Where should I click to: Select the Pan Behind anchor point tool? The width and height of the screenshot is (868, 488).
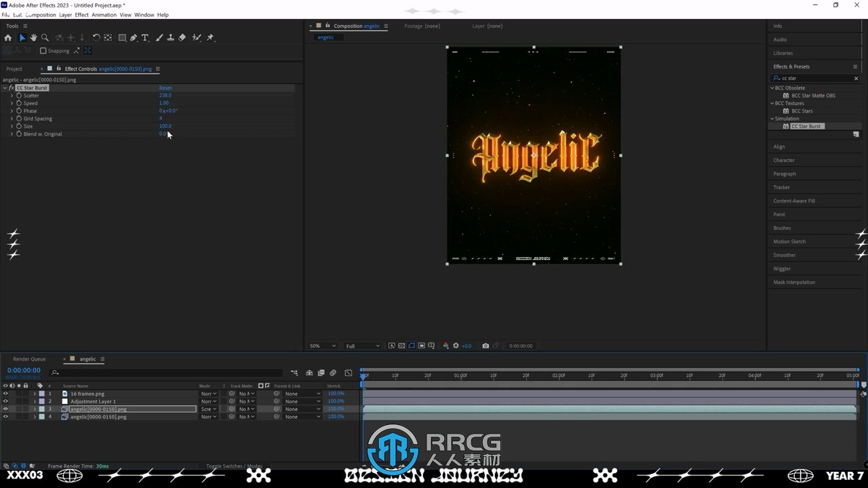(108, 38)
